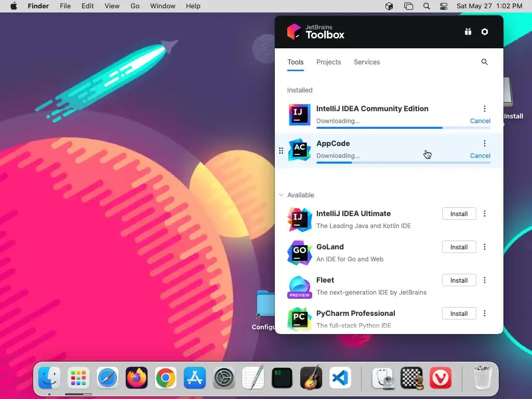Viewport: 532px width, 399px height.
Task: Open the Window menu
Action: 163,6
